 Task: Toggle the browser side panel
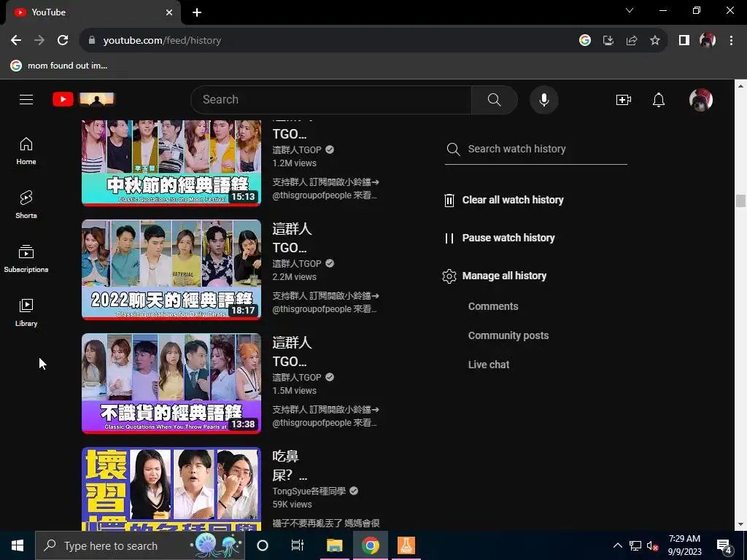[x=684, y=41]
